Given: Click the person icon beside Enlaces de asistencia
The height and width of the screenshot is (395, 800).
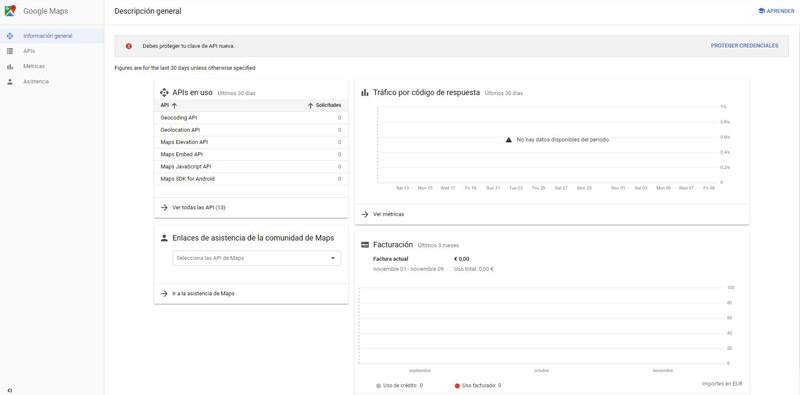Looking at the screenshot, I should [x=164, y=238].
